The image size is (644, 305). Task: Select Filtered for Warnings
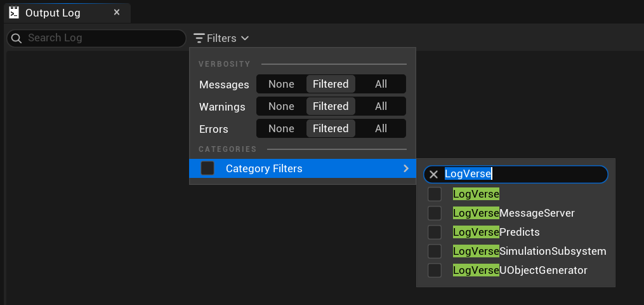(331, 106)
